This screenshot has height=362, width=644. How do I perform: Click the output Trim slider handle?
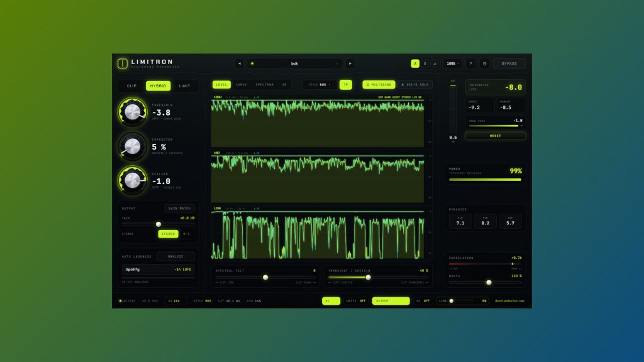click(158, 224)
